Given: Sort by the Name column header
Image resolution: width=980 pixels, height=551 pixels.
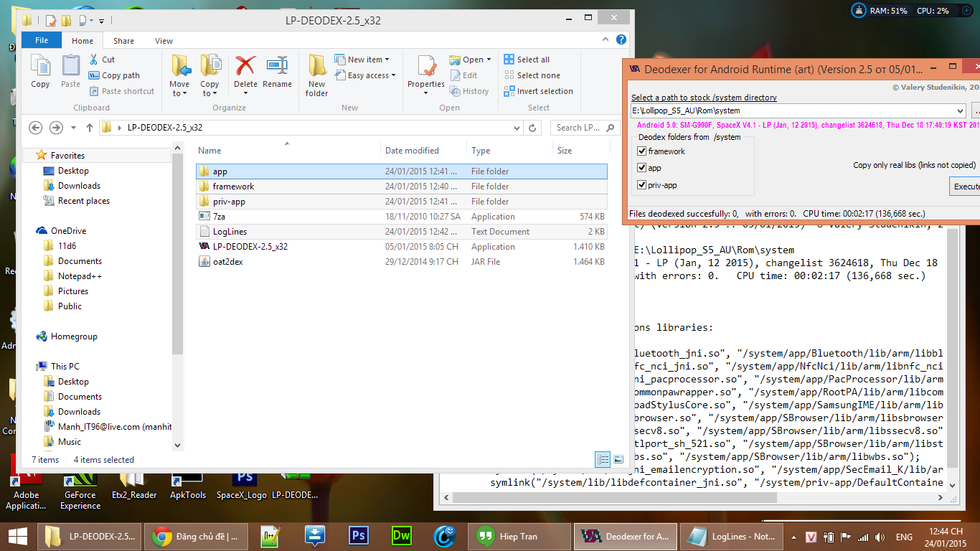Looking at the screenshot, I should point(287,150).
